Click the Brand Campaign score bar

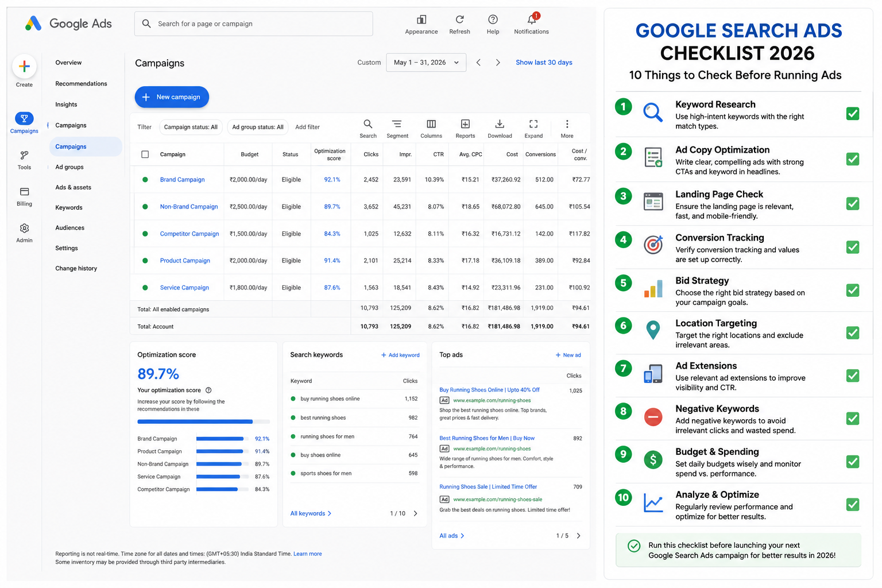tap(223, 439)
